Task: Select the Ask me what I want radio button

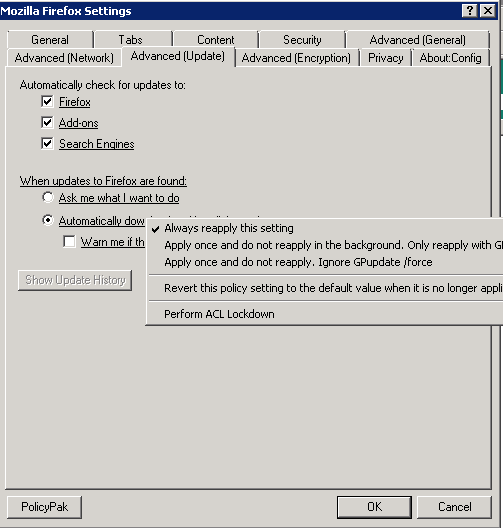Action: tap(48, 197)
